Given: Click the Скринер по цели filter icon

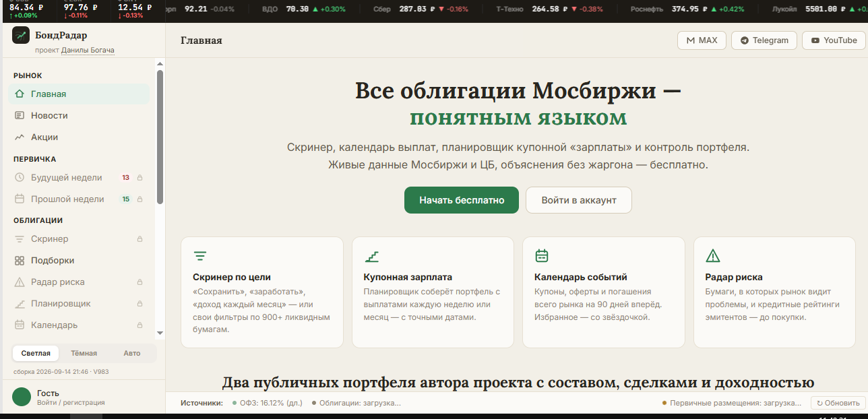Looking at the screenshot, I should click(199, 256).
